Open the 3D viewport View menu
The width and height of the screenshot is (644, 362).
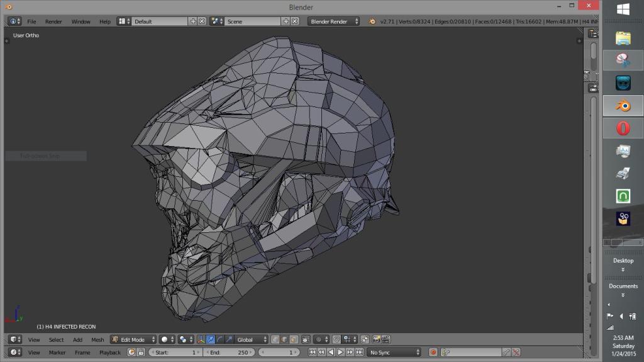click(34, 340)
